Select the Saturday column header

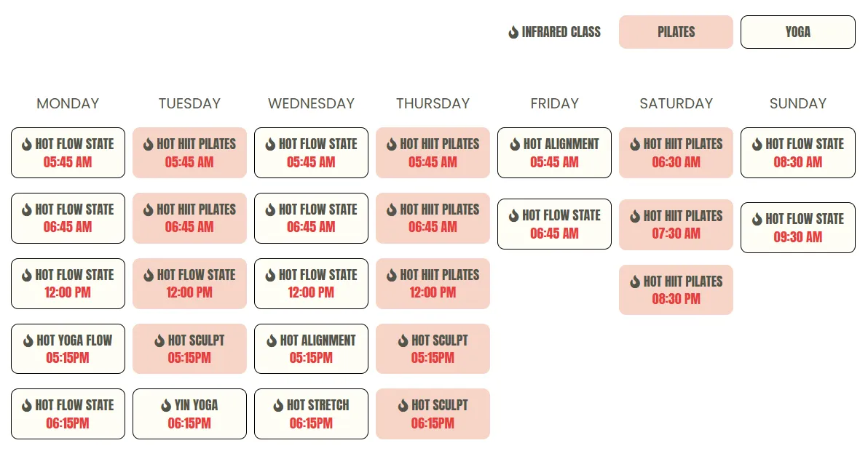coord(676,103)
